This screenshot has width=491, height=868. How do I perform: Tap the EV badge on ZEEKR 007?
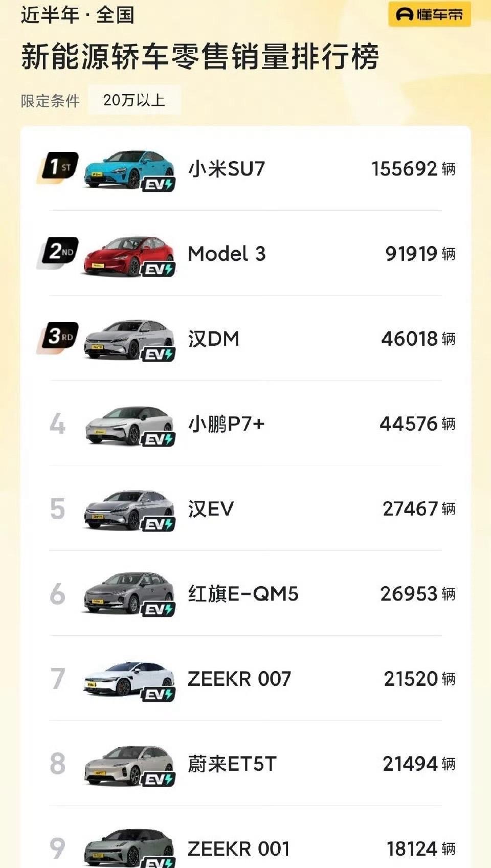point(159,694)
